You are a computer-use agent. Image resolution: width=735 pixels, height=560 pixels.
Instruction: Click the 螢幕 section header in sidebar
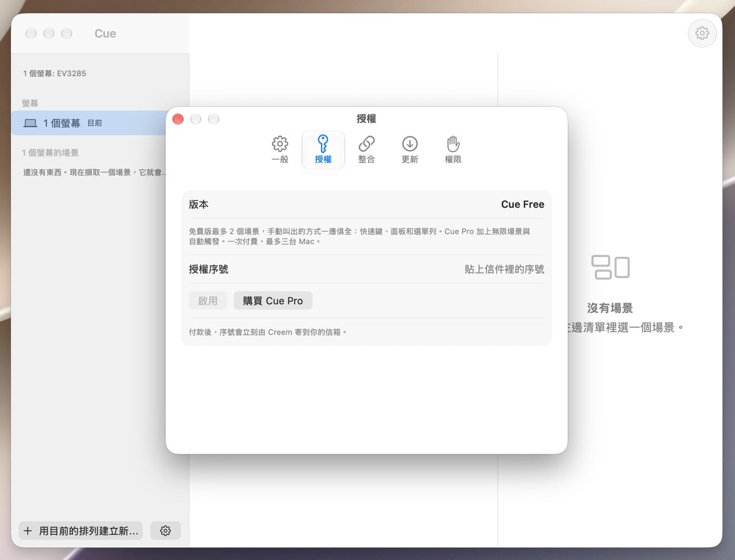coord(30,103)
